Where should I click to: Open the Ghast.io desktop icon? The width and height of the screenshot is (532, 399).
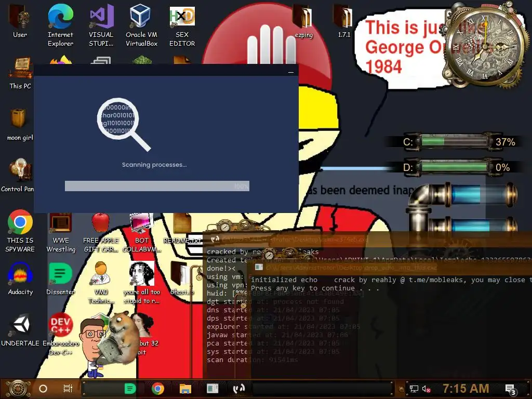182,279
